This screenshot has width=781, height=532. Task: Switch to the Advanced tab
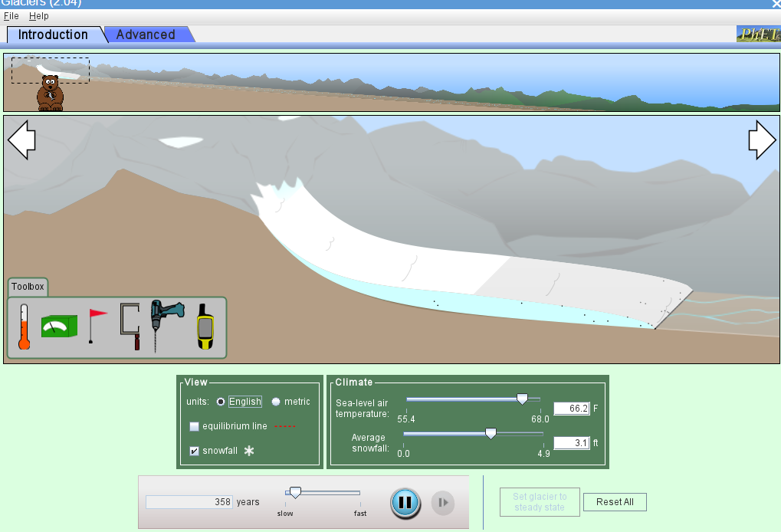(146, 34)
